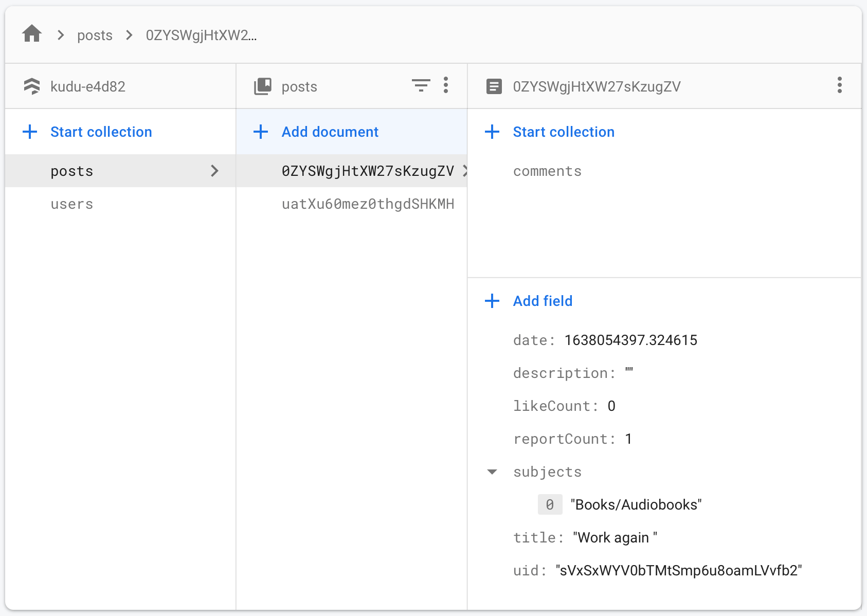
Task: Open posts collection three-dot menu
Action: [x=446, y=85]
